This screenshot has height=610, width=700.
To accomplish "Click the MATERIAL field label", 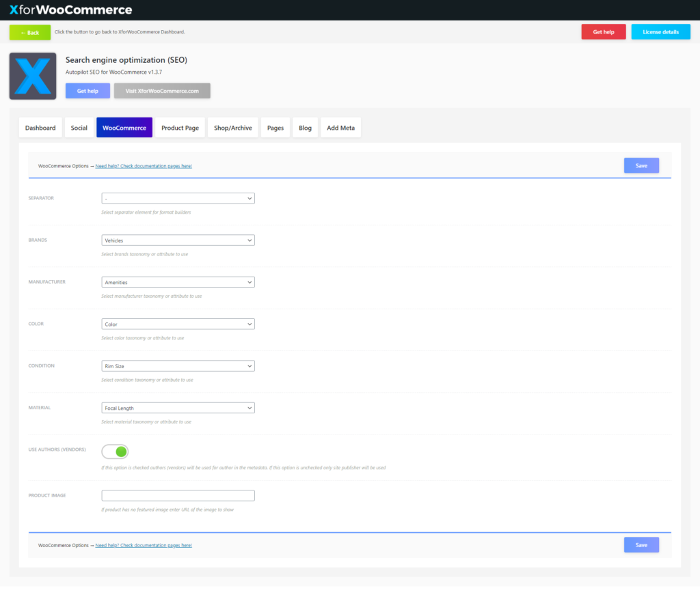I will pos(39,408).
